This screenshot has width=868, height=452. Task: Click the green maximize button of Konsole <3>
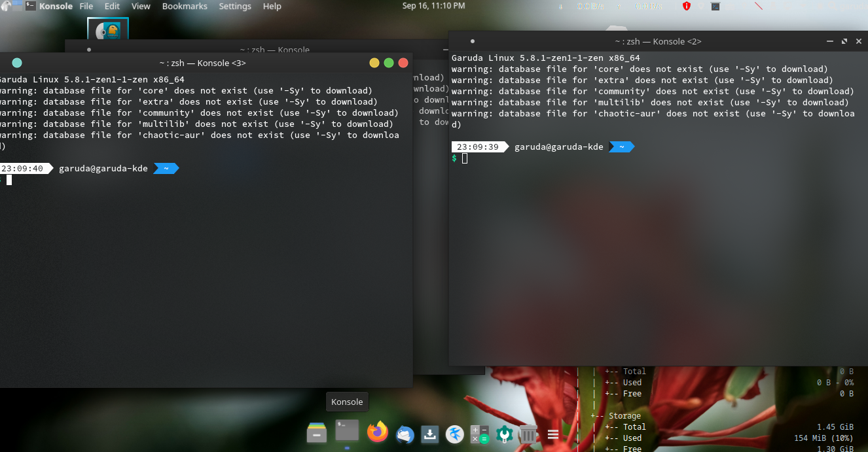point(389,63)
